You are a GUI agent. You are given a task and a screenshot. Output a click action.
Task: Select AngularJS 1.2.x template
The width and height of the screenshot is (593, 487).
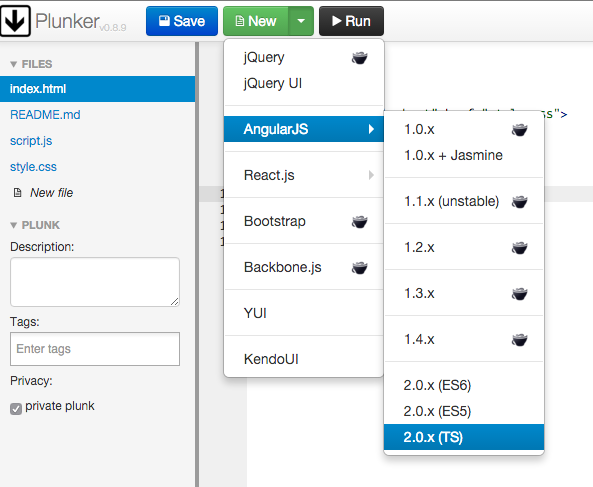point(464,247)
